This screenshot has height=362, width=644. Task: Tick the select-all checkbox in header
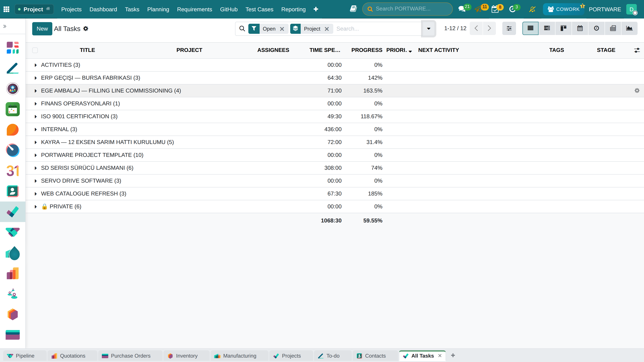point(35,50)
